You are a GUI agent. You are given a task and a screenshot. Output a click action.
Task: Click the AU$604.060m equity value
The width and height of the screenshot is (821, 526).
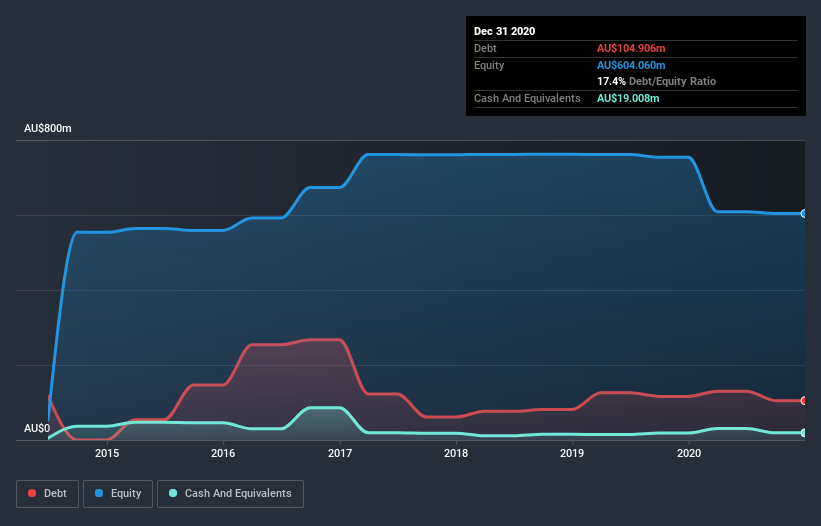(631, 65)
